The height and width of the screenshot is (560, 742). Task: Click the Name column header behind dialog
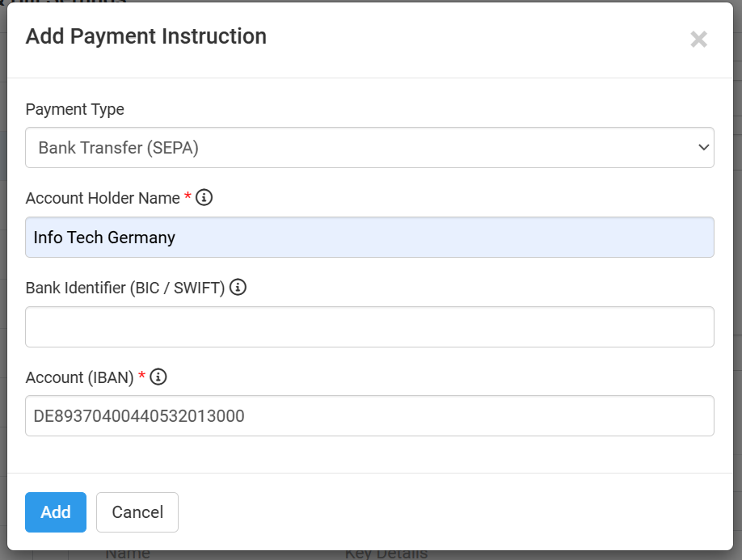[x=128, y=554]
